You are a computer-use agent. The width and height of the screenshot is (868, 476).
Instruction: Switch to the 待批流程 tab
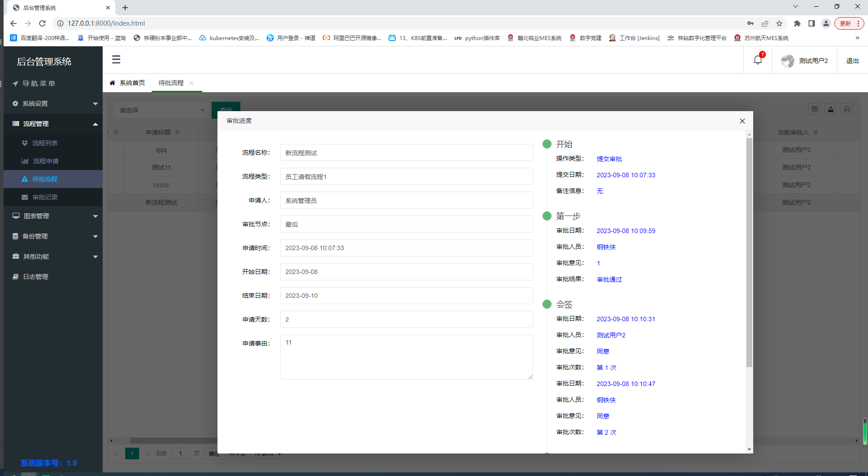tap(170, 83)
